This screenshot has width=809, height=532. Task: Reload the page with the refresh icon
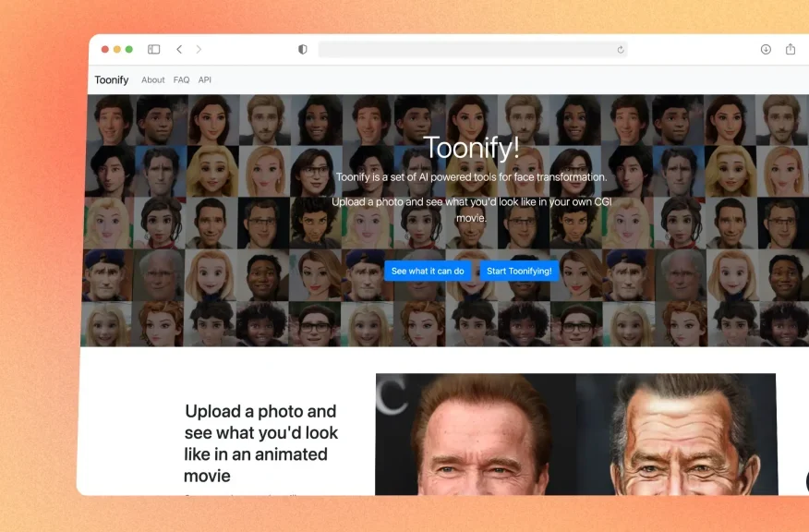620,50
